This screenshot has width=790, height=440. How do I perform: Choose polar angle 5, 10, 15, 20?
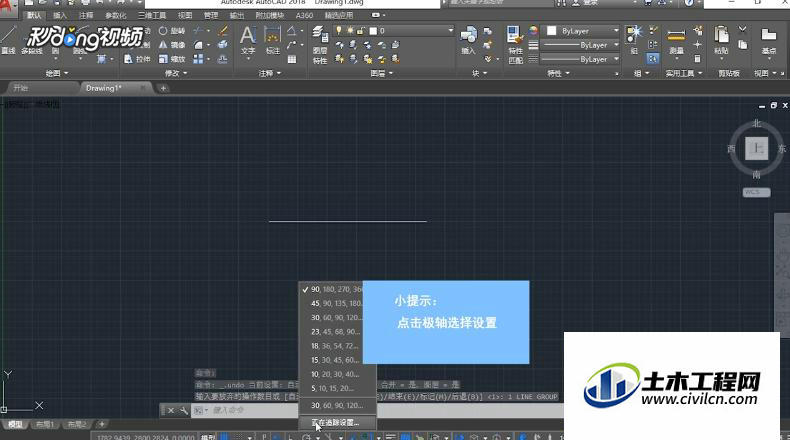[337, 388]
